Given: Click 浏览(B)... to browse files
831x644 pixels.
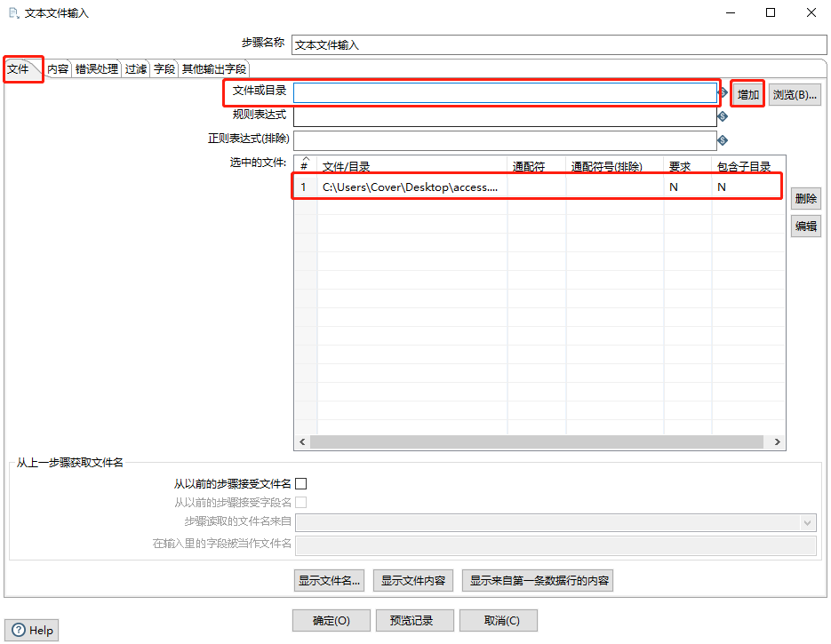Looking at the screenshot, I should click(x=795, y=95).
